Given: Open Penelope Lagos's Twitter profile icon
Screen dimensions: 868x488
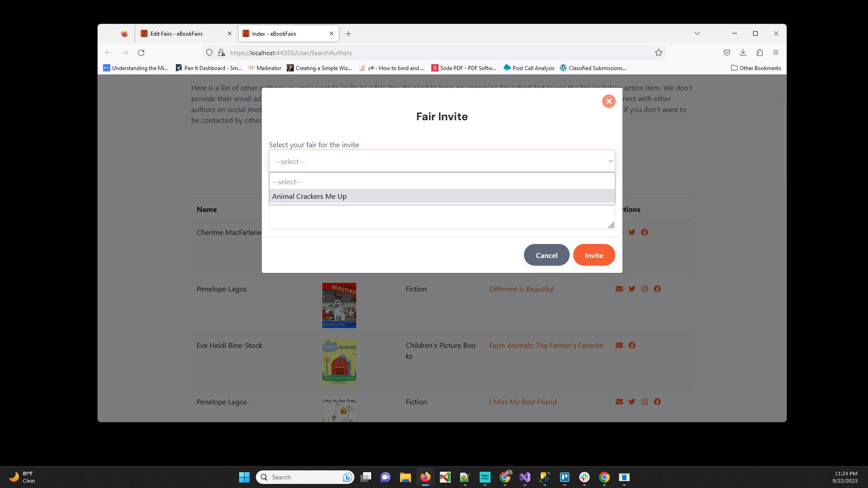Looking at the screenshot, I should point(632,289).
